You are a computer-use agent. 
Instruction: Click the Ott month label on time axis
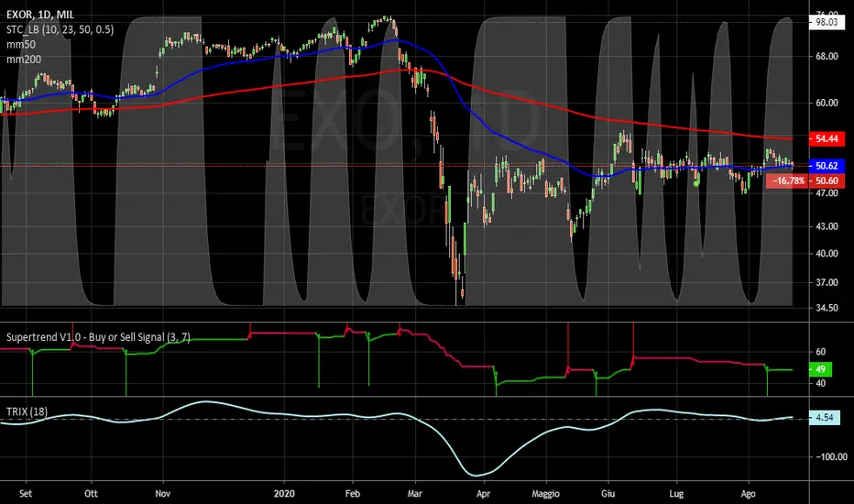(x=91, y=494)
